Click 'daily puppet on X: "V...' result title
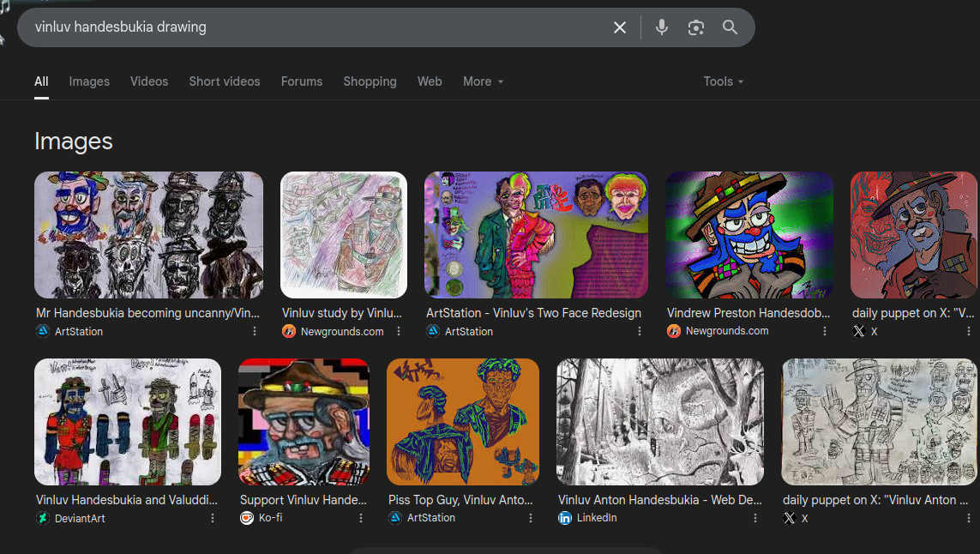 (913, 313)
